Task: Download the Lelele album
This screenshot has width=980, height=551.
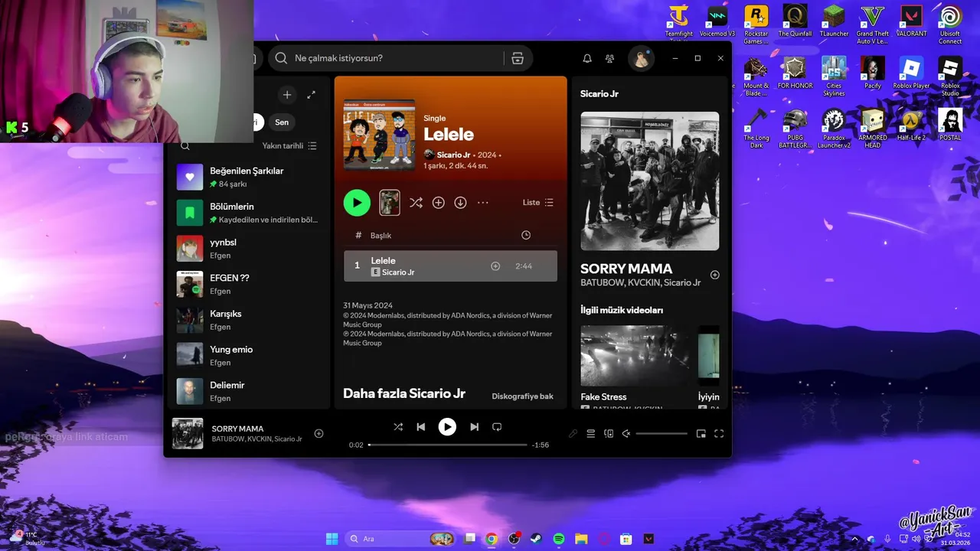Action: [460, 203]
